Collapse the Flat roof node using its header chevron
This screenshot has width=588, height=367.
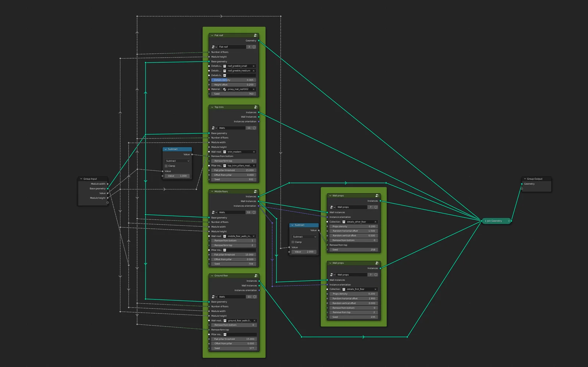212,35
